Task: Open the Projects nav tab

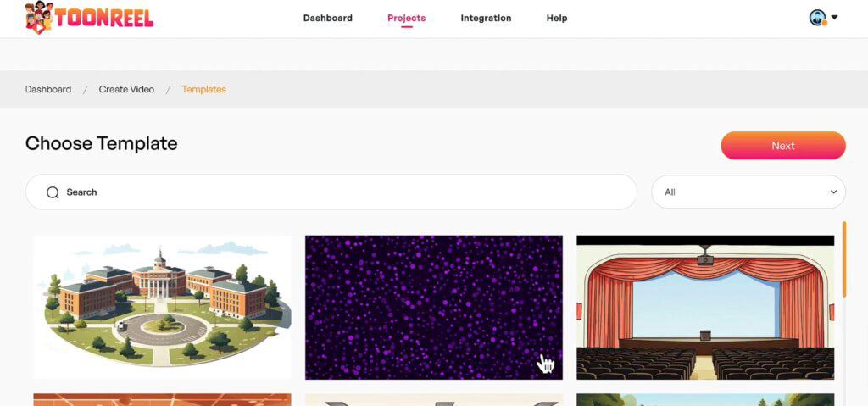Action: (406, 19)
